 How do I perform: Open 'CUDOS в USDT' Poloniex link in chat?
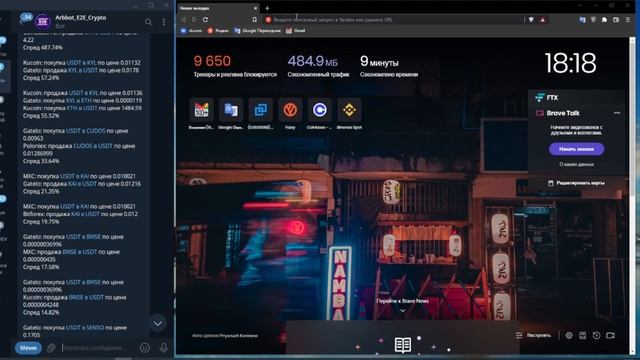[93, 146]
